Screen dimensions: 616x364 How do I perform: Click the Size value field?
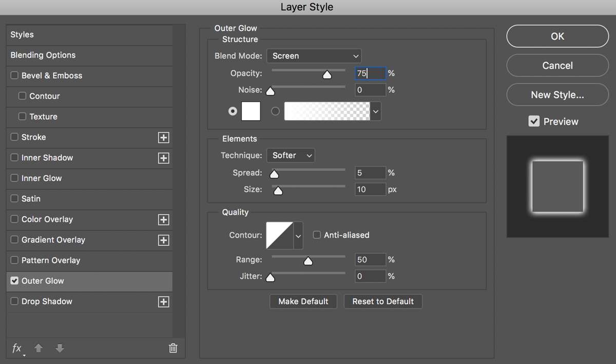[370, 189]
